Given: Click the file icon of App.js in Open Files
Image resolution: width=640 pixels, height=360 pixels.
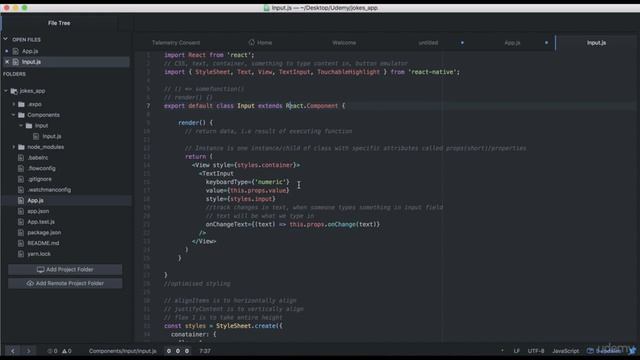Looking at the screenshot, I should pyautogui.click(x=16, y=51).
